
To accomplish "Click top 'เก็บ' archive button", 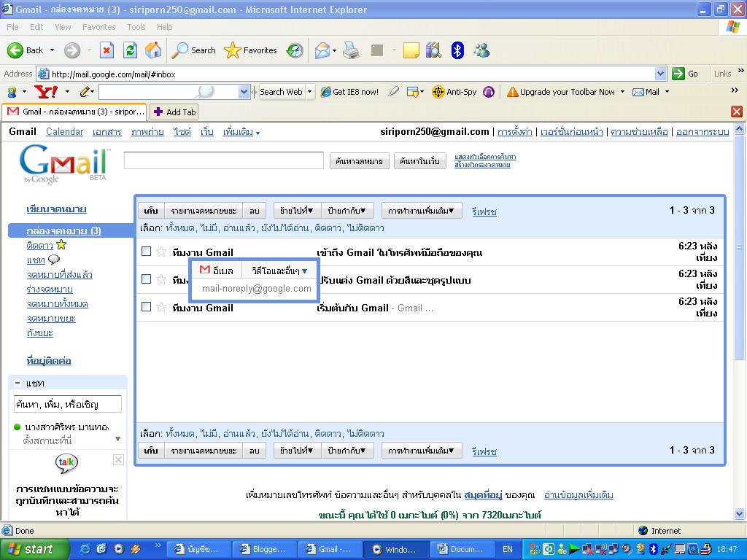I will click(x=151, y=211).
